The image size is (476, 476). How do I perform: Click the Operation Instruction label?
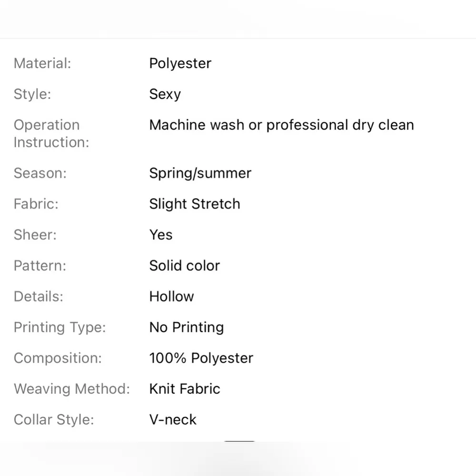pos(51,133)
